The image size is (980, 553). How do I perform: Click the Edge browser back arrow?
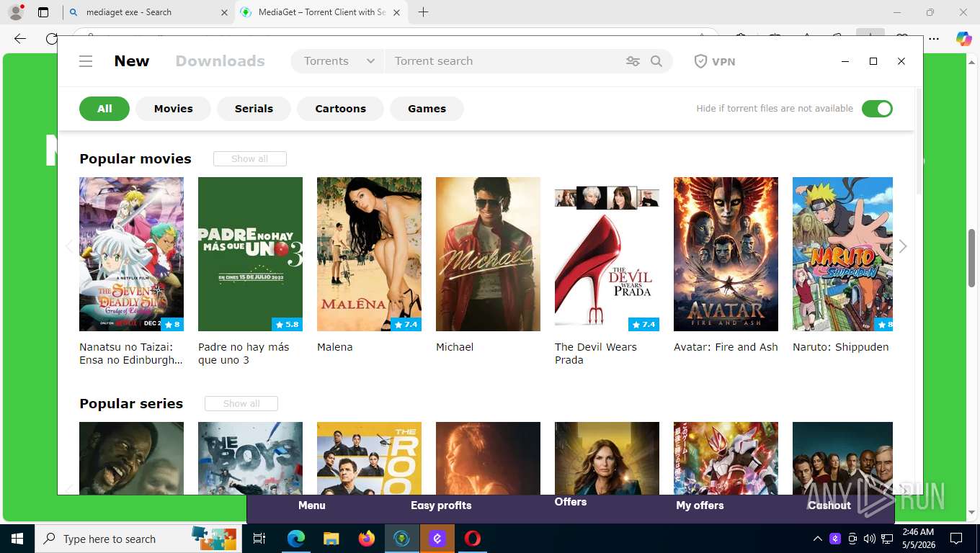tap(20, 39)
